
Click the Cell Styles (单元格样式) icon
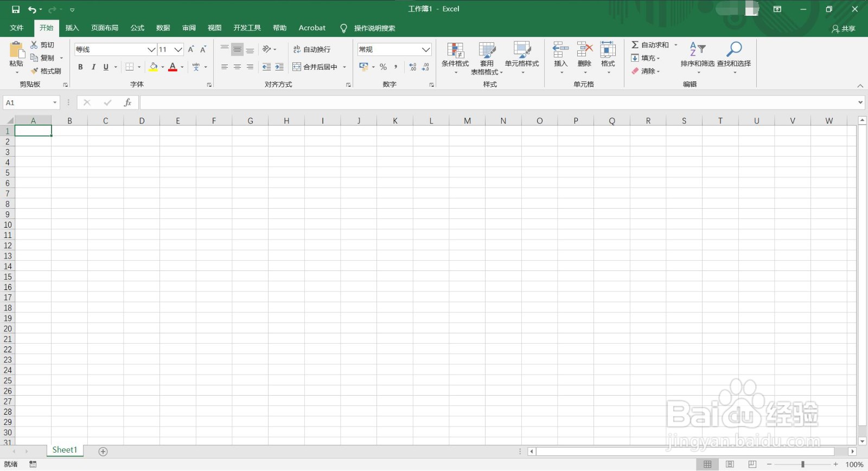(522, 50)
